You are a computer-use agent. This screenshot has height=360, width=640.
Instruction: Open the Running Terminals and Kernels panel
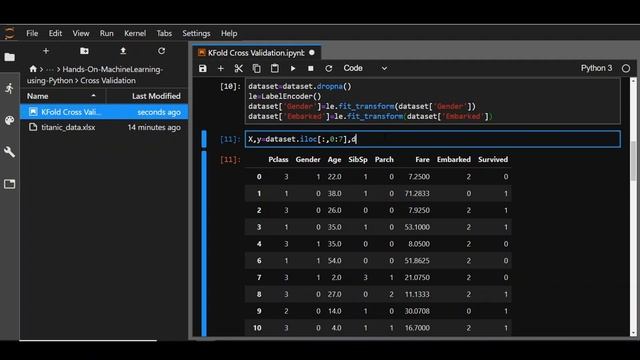tap(9, 88)
